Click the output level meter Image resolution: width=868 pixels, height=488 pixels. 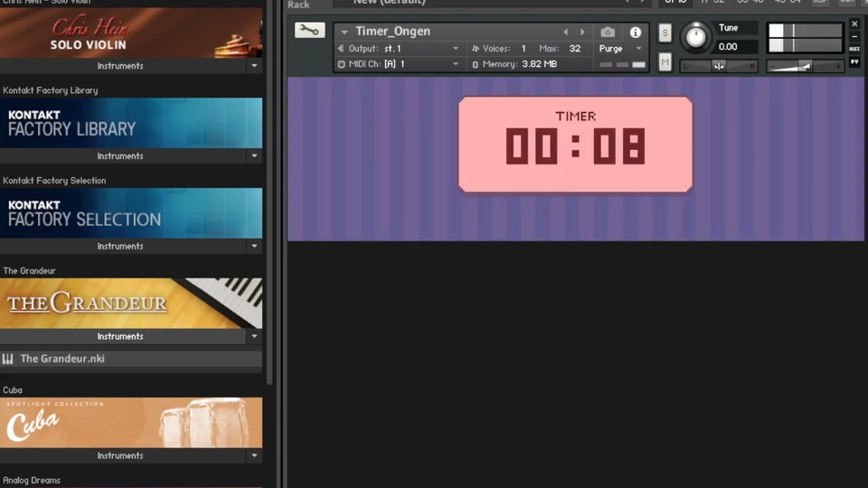click(x=805, y=38)
